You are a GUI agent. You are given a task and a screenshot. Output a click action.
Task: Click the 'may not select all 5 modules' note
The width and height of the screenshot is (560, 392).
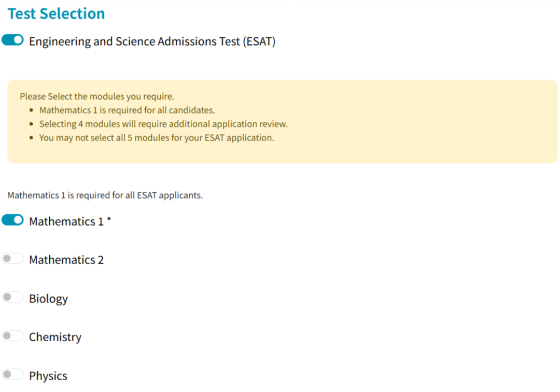click(157, 138)
